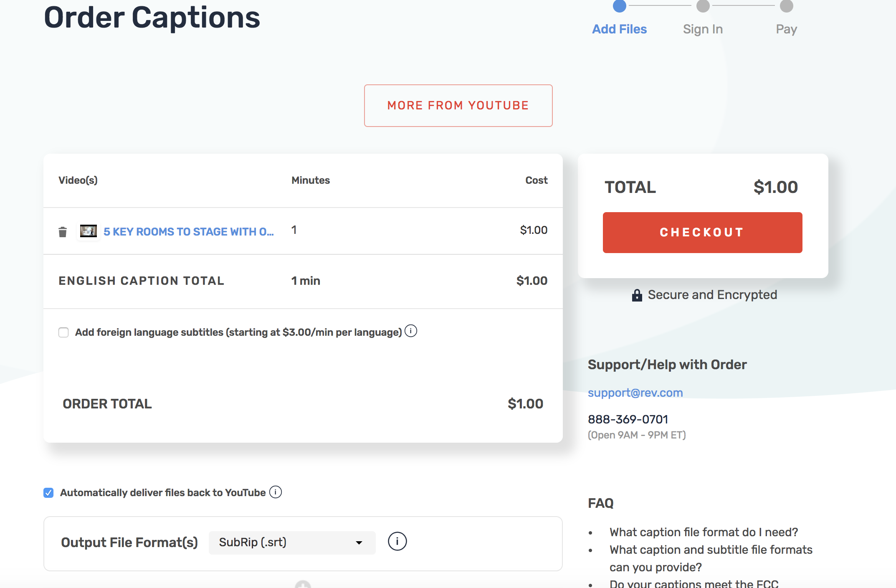Delete the 5 KEY ROOMS video with trash icon
The width and height of the screenshot is (896, 588).
click(x=63, y=232)
